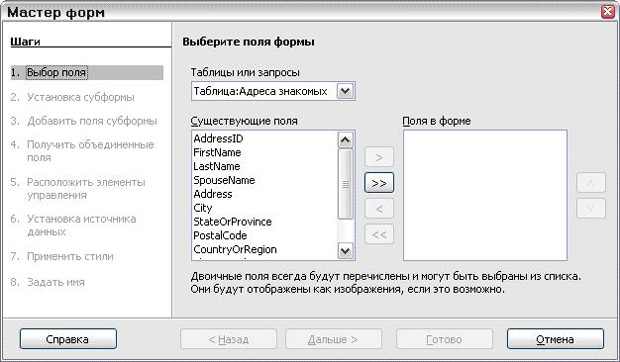The image size is (620, 362).
Task: Move all fields with the >> button
Action: 379,183
